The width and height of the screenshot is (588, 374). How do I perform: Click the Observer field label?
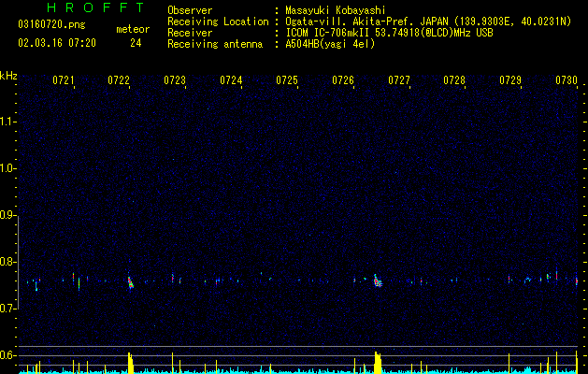click(190, 10)
